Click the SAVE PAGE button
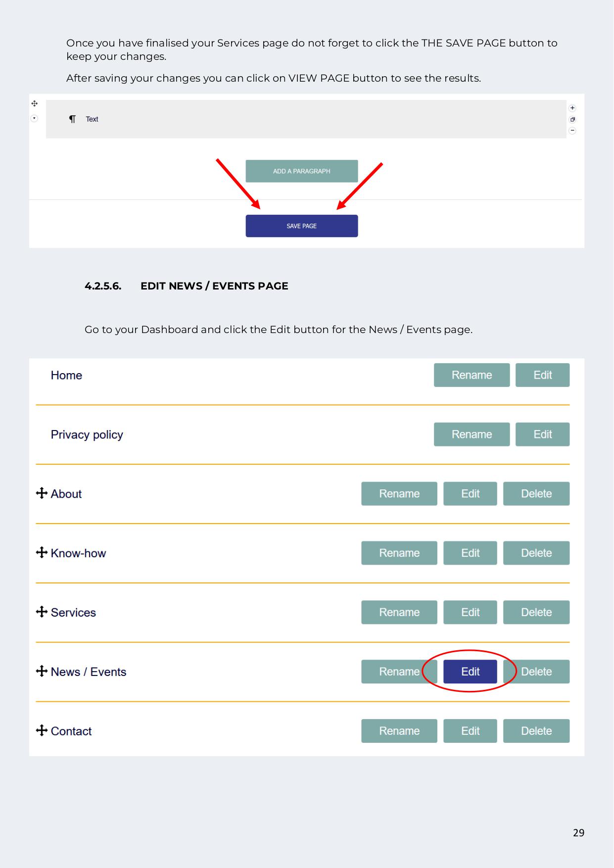The height and width of the screenshot is (868, 614). tap(301, 226)
